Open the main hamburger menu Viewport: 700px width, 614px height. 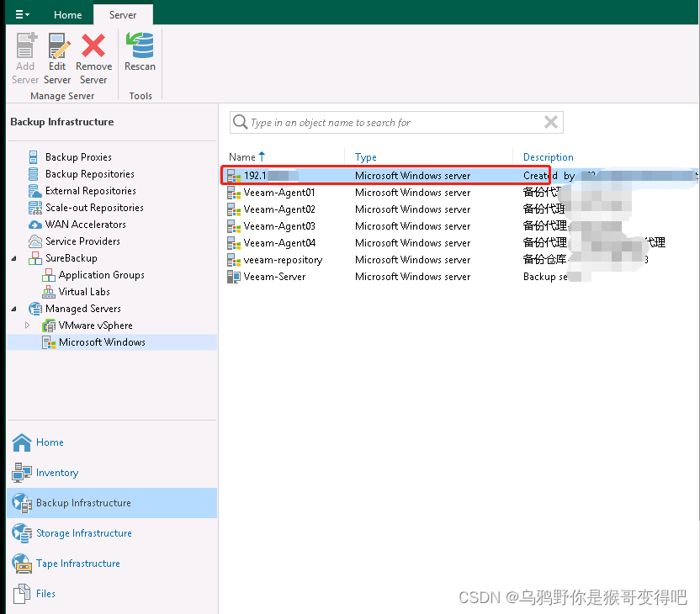pos(22,15)
